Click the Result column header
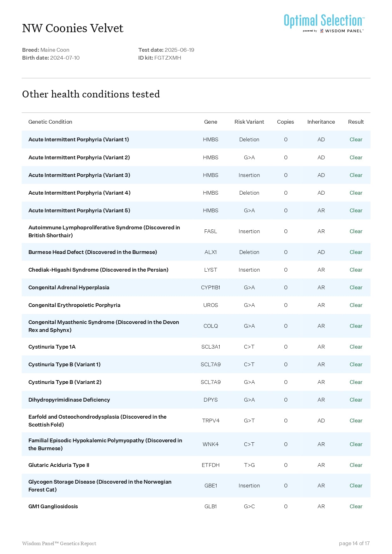The height and width of the screenshot is (554, 392). click(356, 122)
